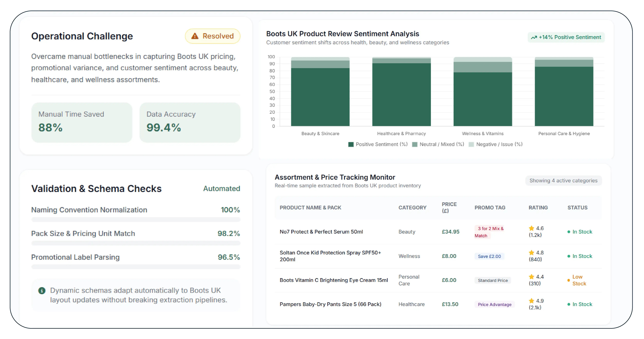Click the Category column header

(x=413, y=208)
